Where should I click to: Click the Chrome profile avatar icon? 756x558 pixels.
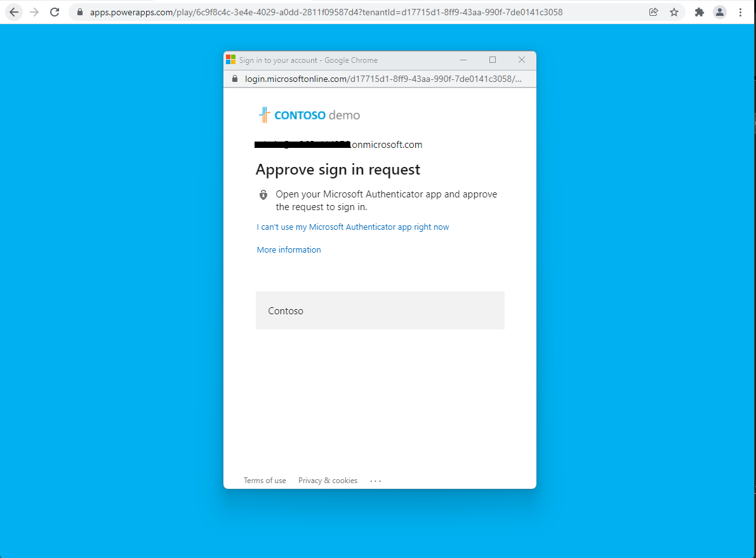[719, 11]
